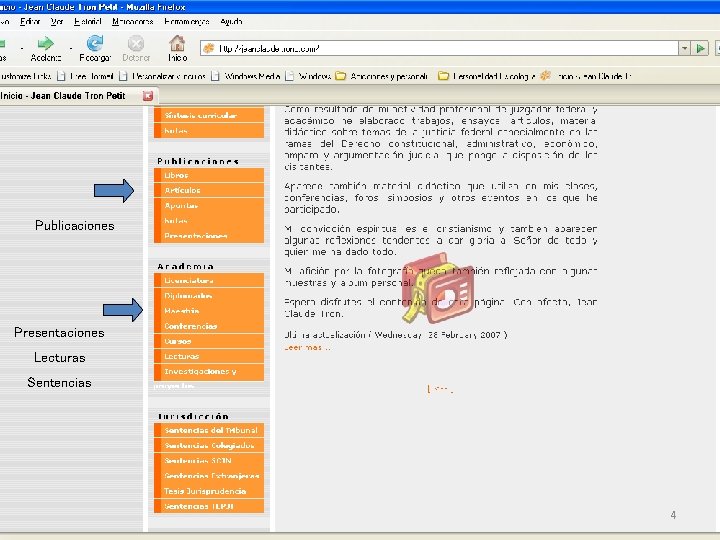The width and height of the screenshot is (720, 540).
Task: Open the Artículos link under Publicaciones
Action: (x=209, y=190)
